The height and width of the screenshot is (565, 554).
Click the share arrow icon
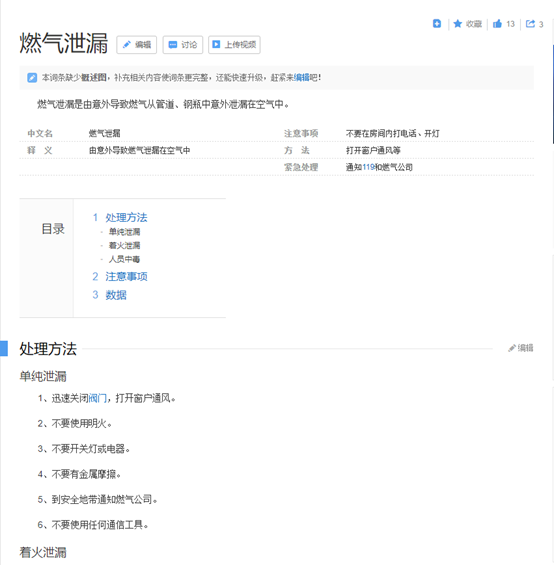tap(530, 24)
